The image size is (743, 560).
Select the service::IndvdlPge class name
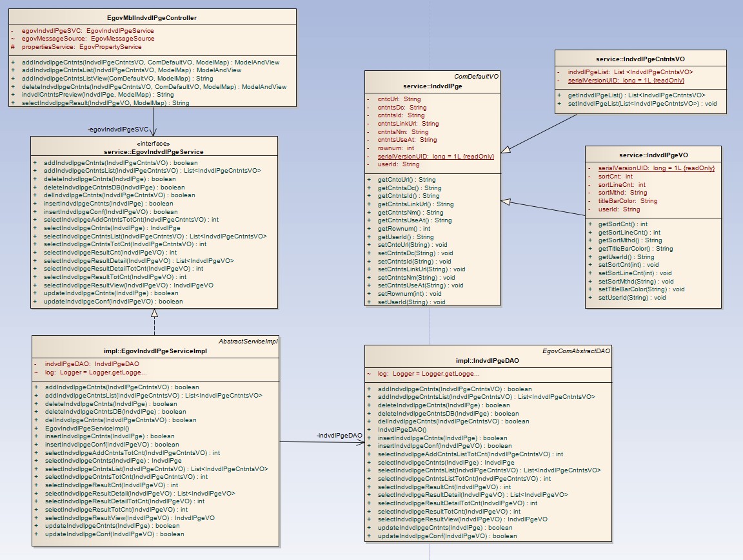[x=432, y=86]
